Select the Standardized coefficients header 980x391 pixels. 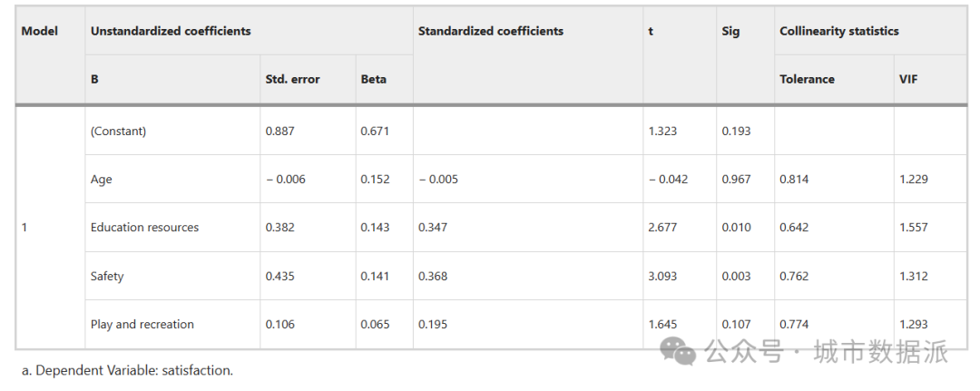(x=491, y=31)
